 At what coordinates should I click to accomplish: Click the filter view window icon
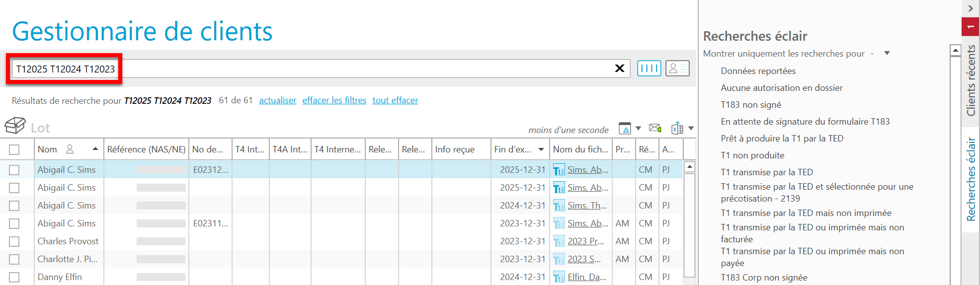[x=625, y=129]
